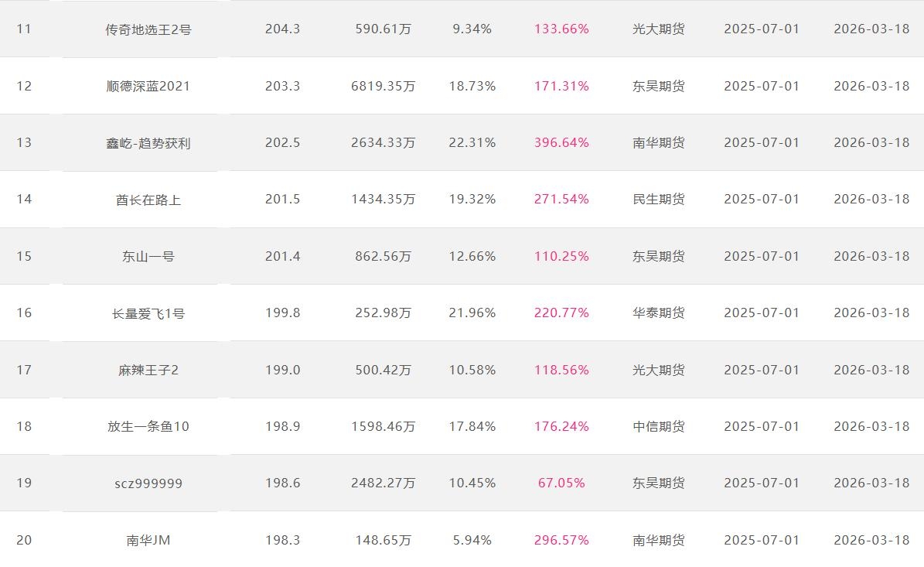This screenshot has height=567, width=924.
Task: Open the scz999999 account link
Action: (x=148, y=483)
